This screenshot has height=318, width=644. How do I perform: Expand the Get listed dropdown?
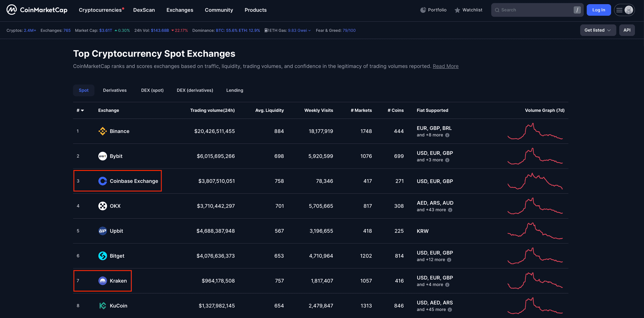[597, 30]
